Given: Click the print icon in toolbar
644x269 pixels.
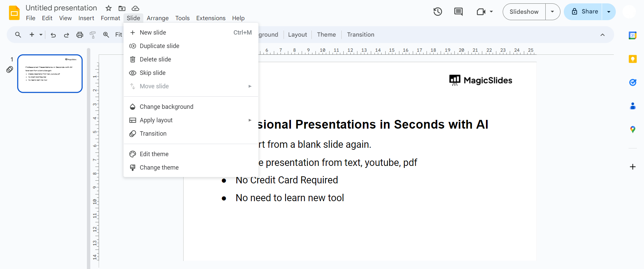Looking at the screenshot, I should tap(80, 35).
